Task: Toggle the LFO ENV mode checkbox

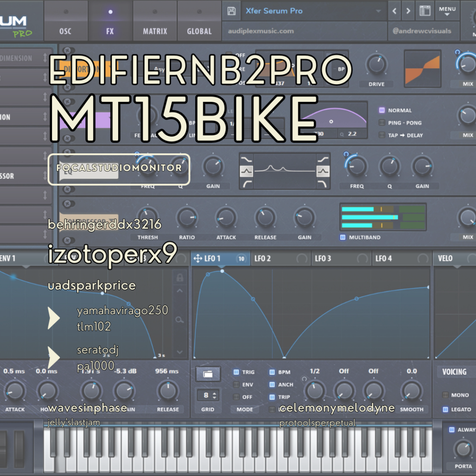Action: (236, 384)
